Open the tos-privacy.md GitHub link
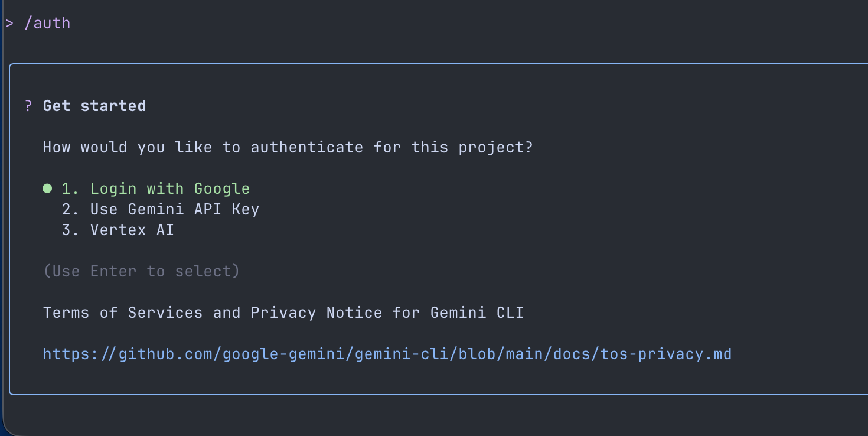 [x=387, y=353]
